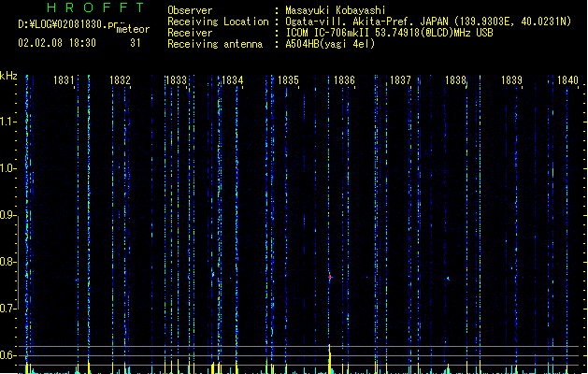
Task: Click the observer name Masayuki Kobayashi
Action: (335, 10)
